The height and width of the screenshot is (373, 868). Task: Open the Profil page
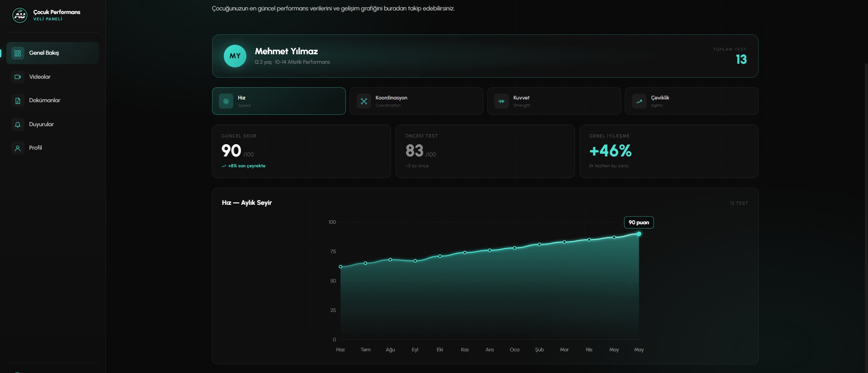[x=52, y=148]
